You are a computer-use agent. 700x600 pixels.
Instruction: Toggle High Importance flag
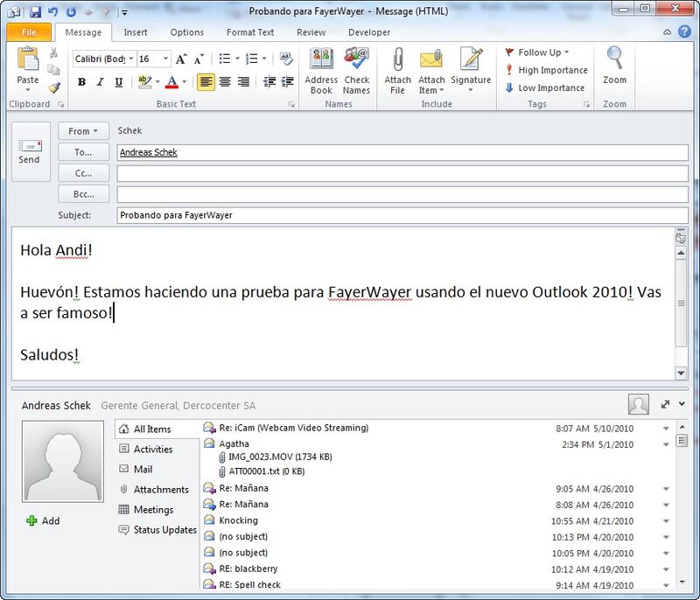click(547, 70)
